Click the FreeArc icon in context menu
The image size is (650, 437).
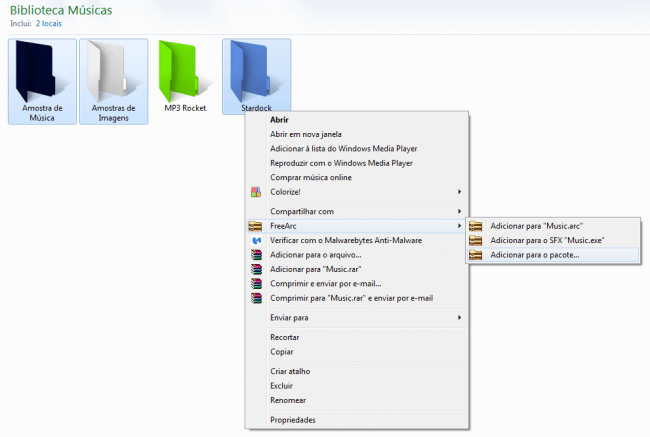256,227
